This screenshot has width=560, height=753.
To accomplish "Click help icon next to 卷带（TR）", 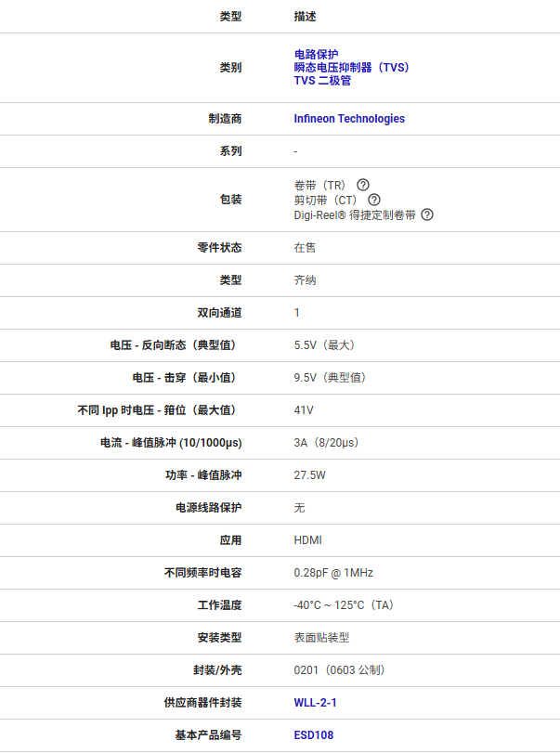I will 363,185.
